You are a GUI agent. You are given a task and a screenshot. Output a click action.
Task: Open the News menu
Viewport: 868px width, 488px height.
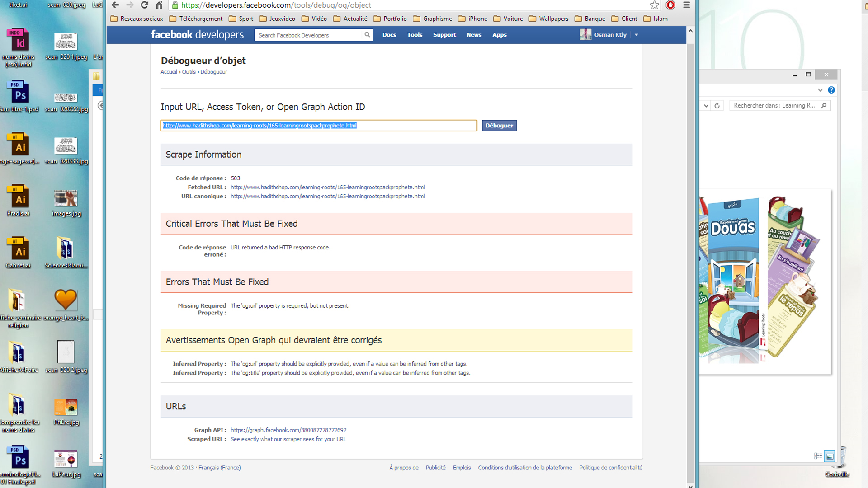[474, 35]
